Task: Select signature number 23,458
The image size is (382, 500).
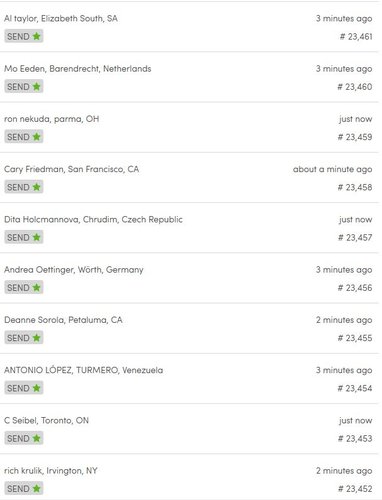Action: point(355,187)
